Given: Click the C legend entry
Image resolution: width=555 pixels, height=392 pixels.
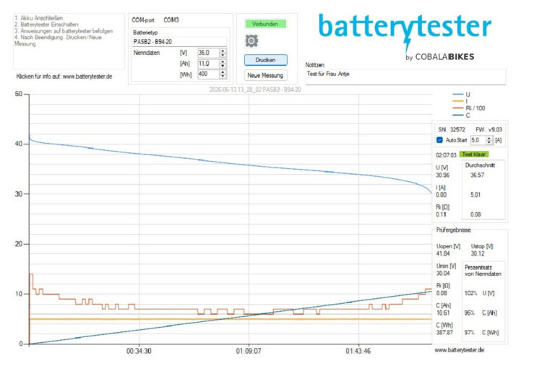Looking at the screenshot, I should (x=462, y=116).
